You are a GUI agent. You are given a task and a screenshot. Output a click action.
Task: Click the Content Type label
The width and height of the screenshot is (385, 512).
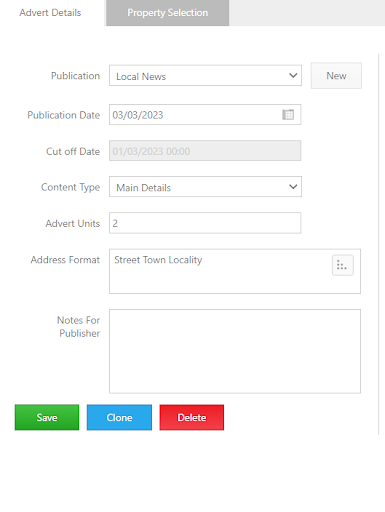[x=70, y=187]
